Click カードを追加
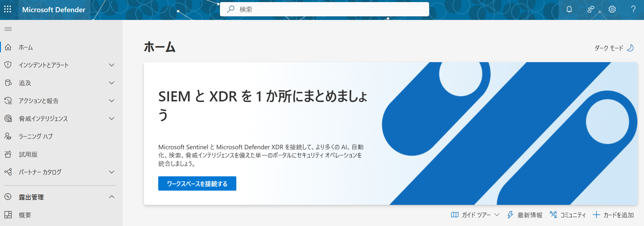This screenshot has width=644, height=226. tap(613, 215)
